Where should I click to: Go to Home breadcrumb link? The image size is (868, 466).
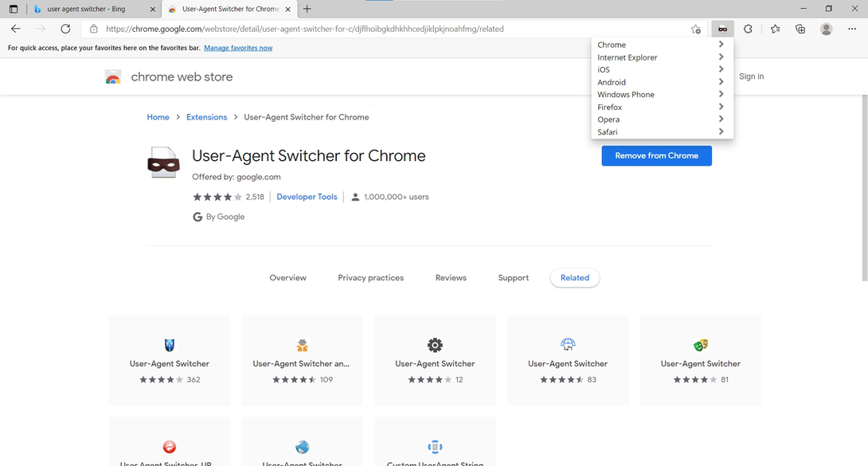click(158, 117)
